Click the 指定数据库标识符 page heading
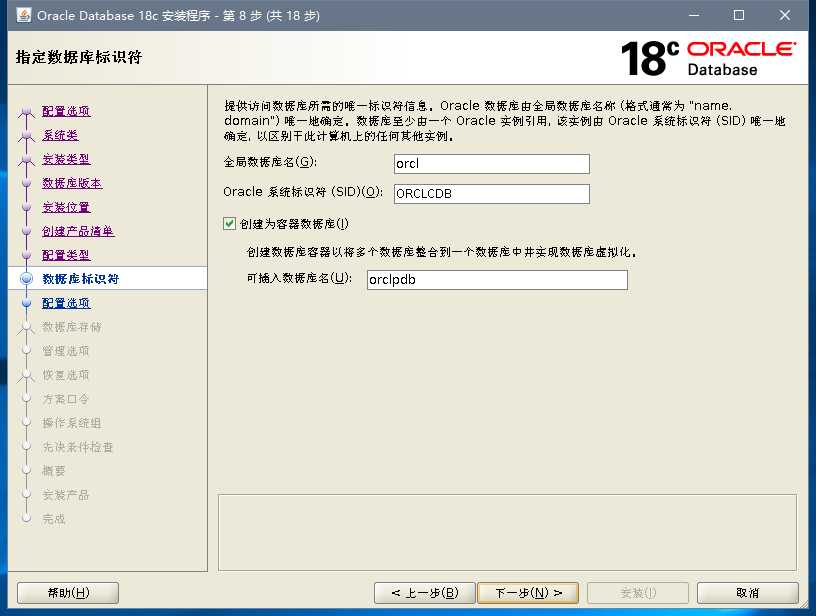 coord(79,57)
